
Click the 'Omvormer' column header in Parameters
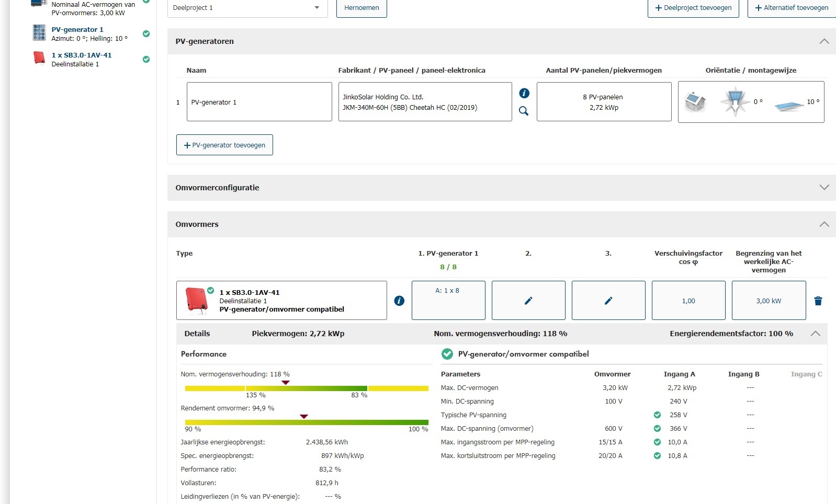click(613, 374)
